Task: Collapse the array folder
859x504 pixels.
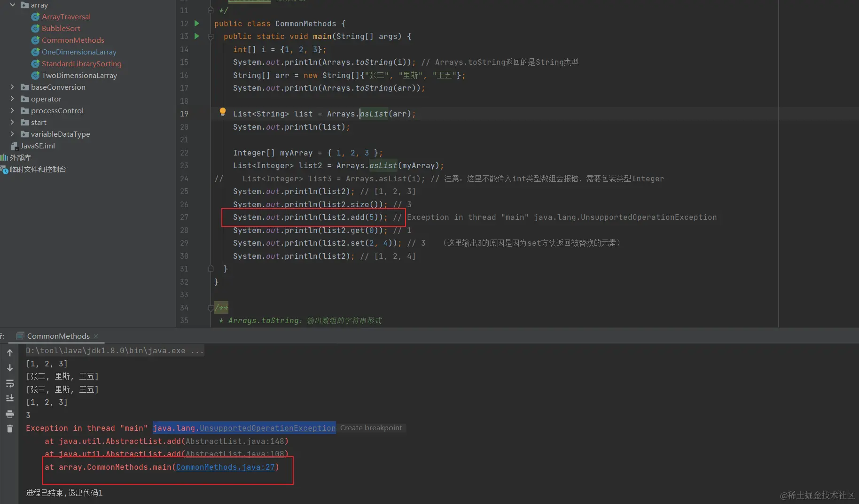Action: point(13,5)
